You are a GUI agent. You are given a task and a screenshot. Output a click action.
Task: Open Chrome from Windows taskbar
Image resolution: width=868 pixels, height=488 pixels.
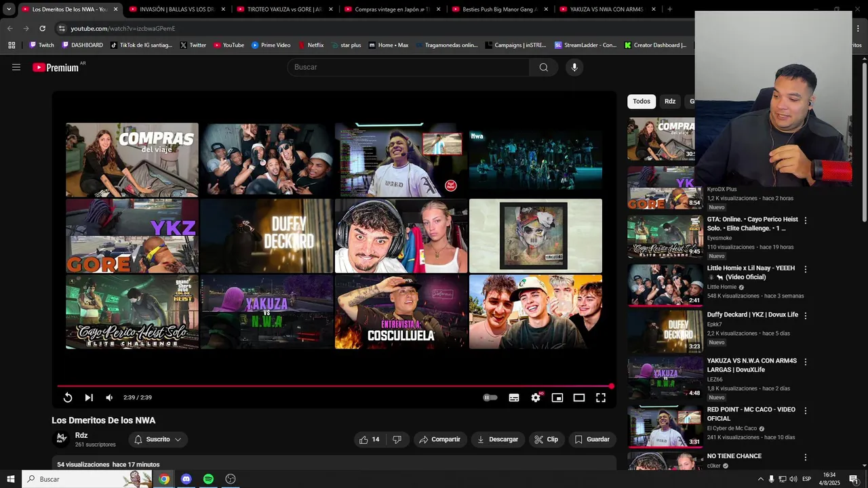(164, 479)
